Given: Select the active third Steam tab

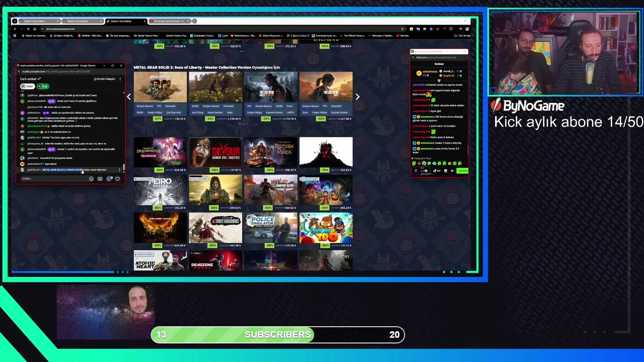Looking at the screenshot, I should [x=125, y=21].
